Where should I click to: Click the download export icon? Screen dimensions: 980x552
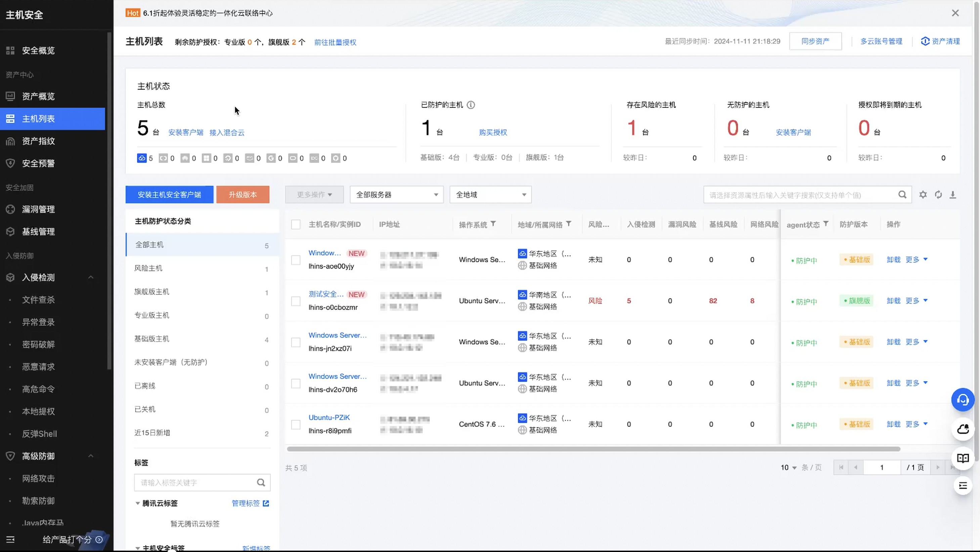point(952,195)
